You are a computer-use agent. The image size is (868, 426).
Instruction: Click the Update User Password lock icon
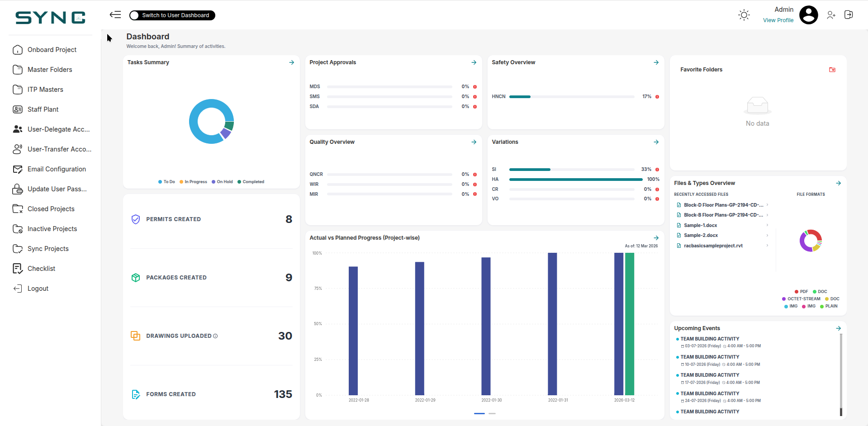click(x=18, y=189)
